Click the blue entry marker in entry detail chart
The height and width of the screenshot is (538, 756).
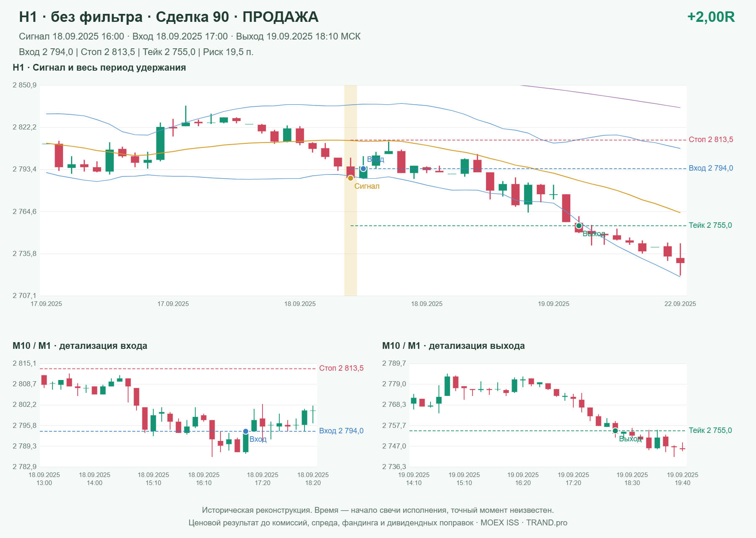246,431
